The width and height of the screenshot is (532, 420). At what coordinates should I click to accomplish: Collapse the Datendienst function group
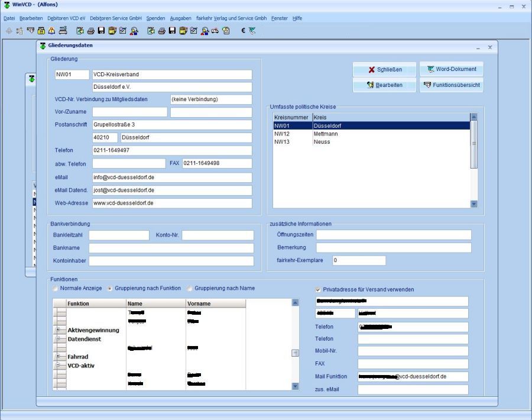coord(58,338)
